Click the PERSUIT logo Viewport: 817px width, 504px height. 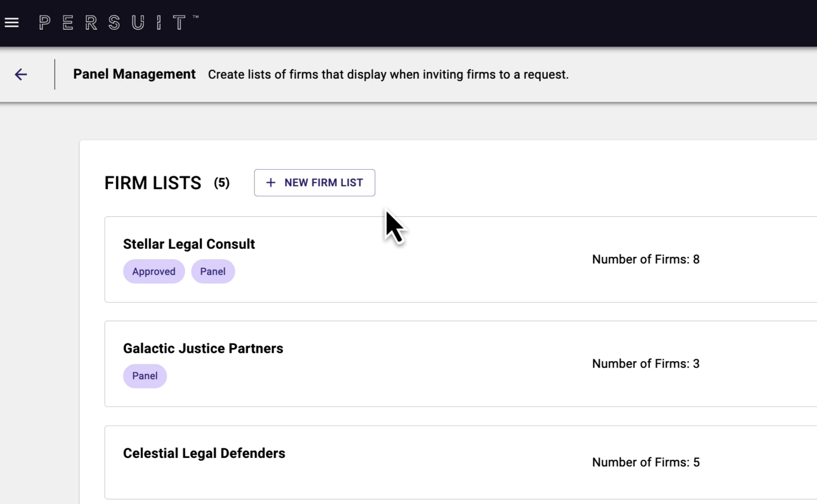tap(118, 23)
